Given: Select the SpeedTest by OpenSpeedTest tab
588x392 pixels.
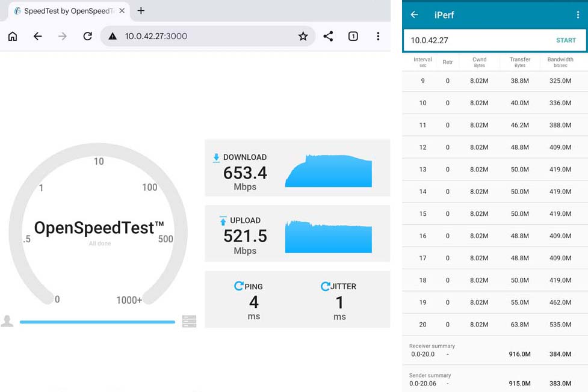Looking at the screenshot, I should (66, 11).
